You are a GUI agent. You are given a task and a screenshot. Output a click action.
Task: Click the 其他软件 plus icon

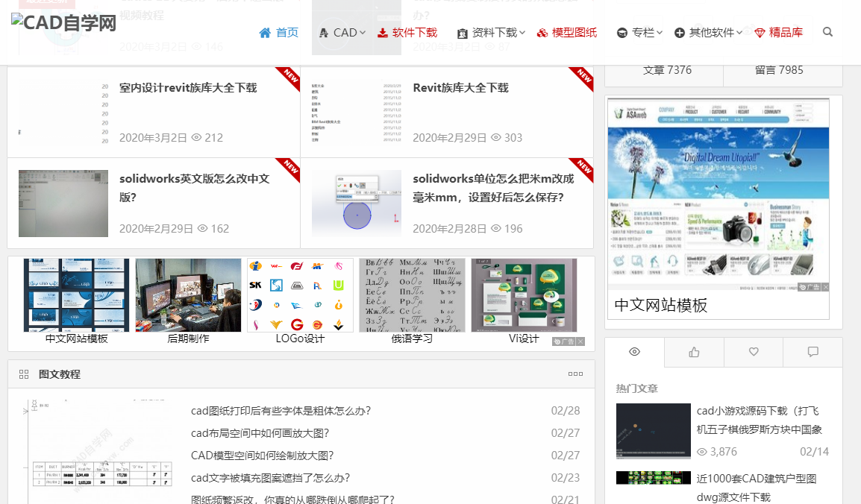[679, 32]
